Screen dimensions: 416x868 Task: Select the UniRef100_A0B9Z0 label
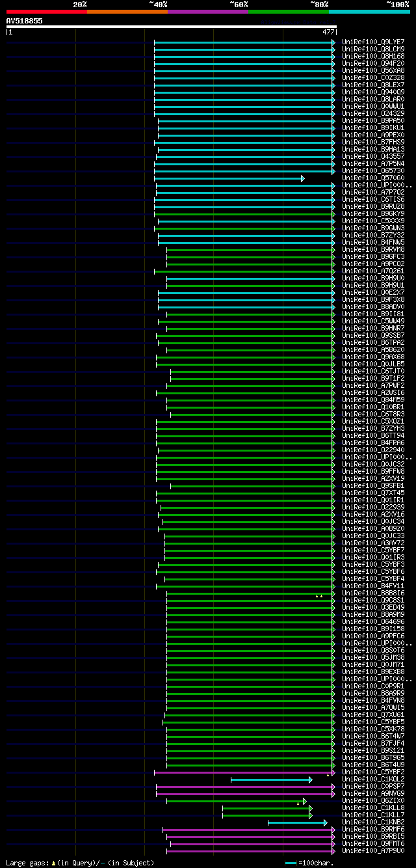[x=373, y=529]
